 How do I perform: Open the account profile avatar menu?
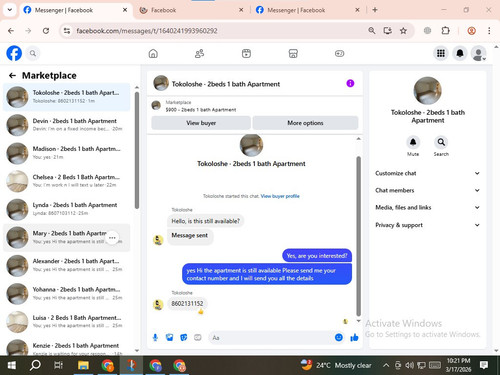coord(478,53)
